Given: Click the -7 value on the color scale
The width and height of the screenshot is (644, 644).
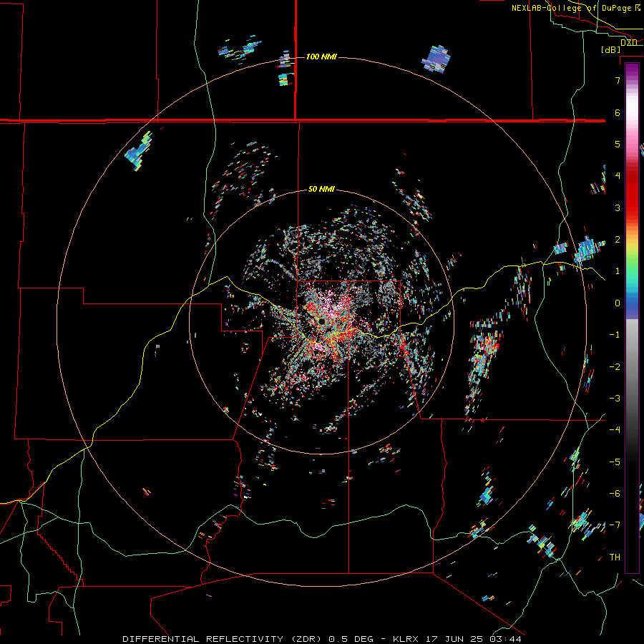Looking at the screenshot, I should 615,525.
